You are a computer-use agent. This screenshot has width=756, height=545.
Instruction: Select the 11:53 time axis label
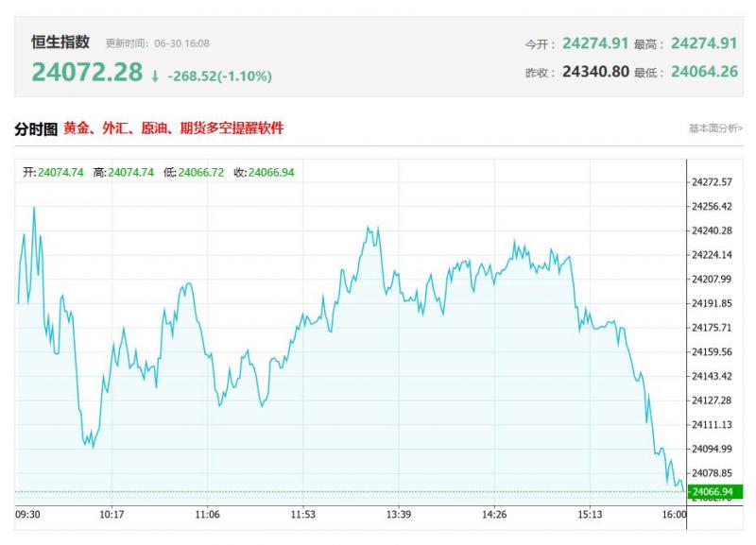(302, 515)
